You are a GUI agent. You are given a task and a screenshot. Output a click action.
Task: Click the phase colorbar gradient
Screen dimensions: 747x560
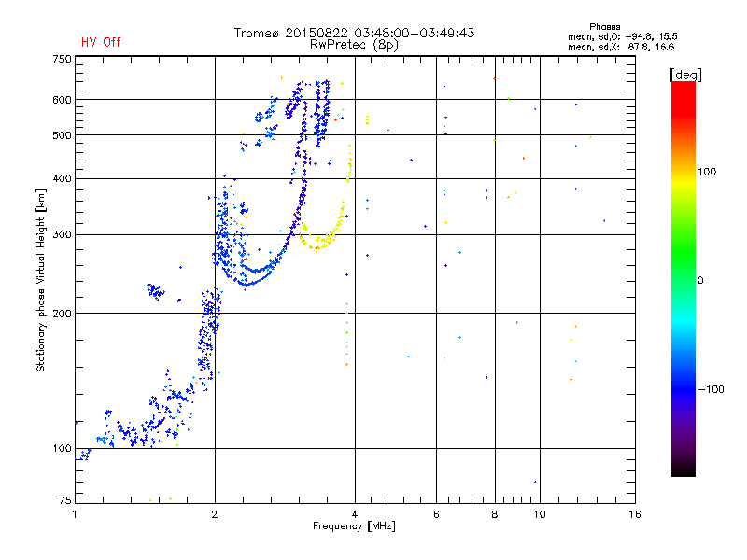[684, 278]
